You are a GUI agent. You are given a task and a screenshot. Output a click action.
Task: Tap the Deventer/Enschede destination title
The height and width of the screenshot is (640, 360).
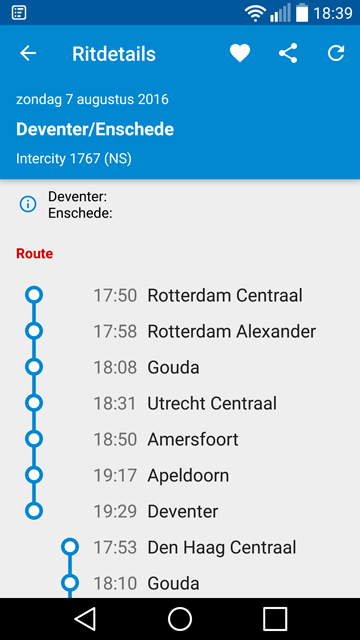tap(95, 129)
